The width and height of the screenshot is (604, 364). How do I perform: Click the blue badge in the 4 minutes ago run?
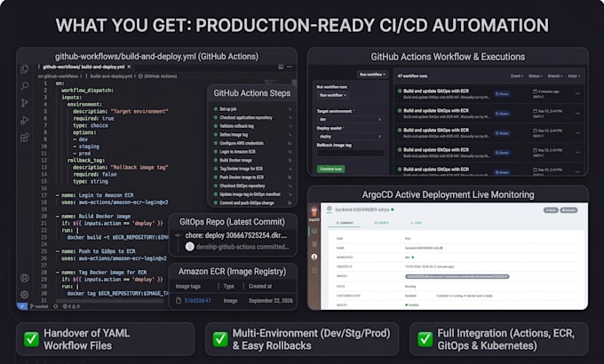pyautogui.click(x=503, y=93)
